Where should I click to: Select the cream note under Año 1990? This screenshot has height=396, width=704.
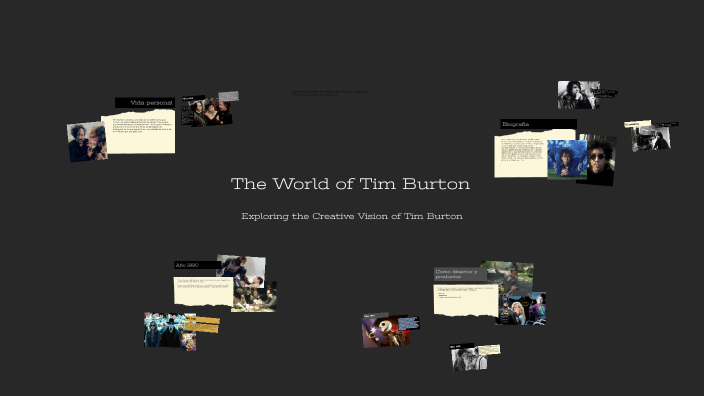pos(203,291)
